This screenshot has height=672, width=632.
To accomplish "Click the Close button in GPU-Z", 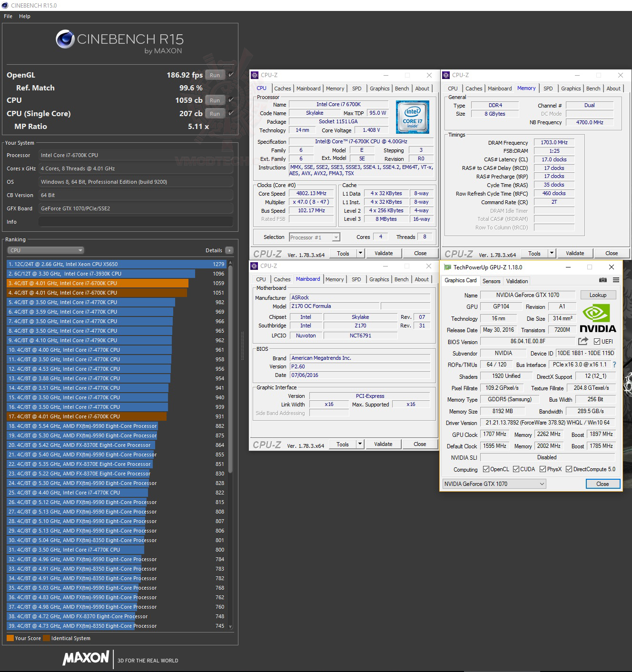I will tap(602, 484).
